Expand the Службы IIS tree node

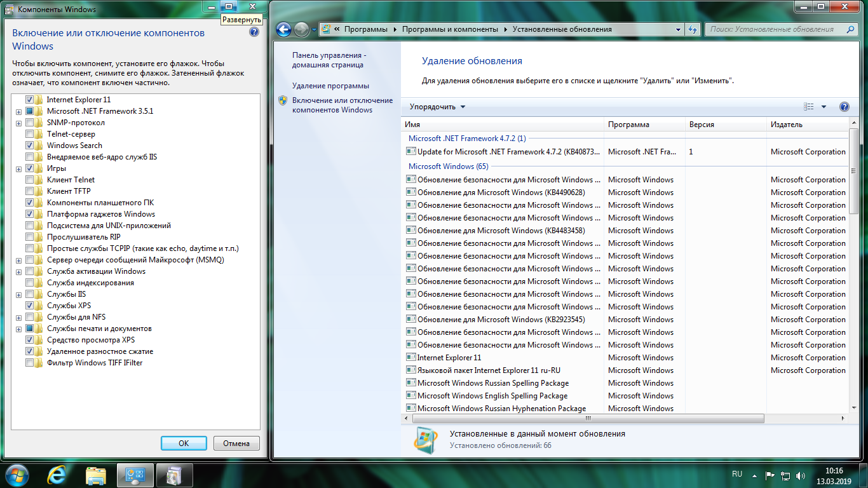19,295
